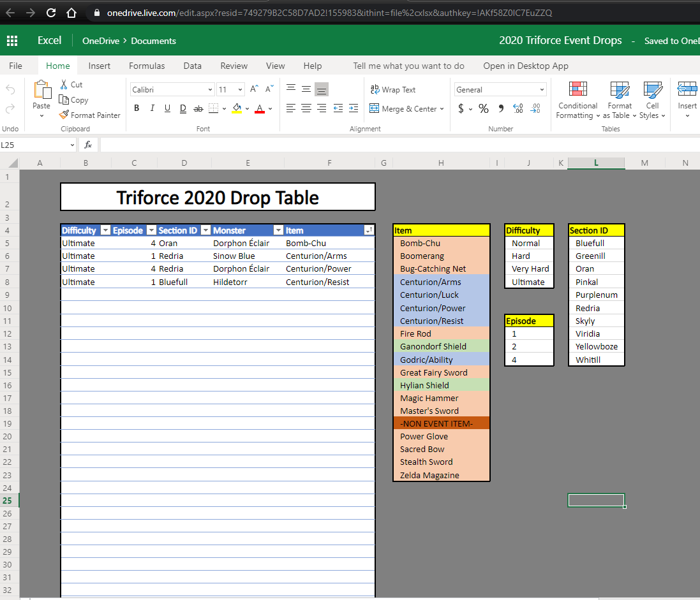
Task: Switch to the Formulas ribbon tab
Action: pyautogui.click(x=147, y=66)
